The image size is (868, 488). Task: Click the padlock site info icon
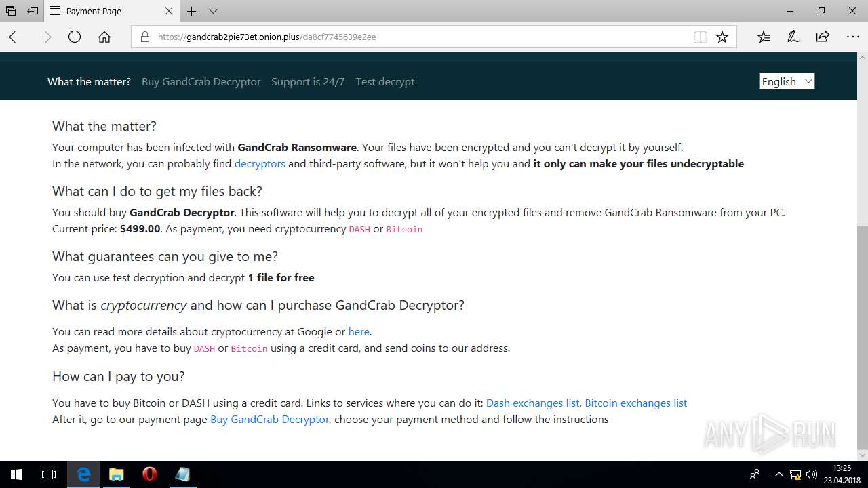pyautogui.click(x=144, y=37)
